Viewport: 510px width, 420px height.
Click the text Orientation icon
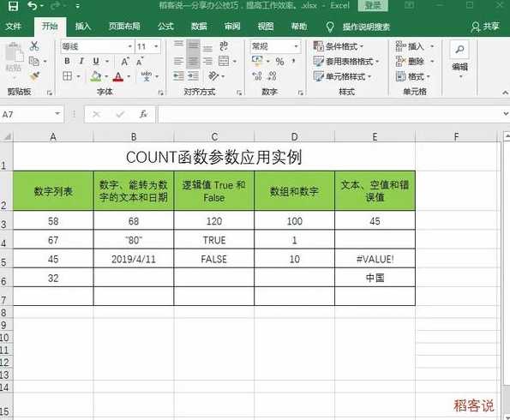[213, 76]
